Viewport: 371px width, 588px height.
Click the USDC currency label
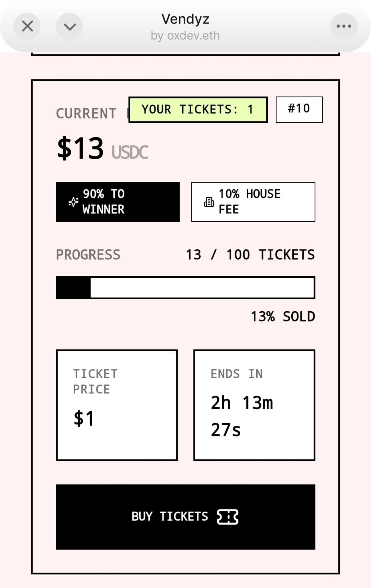(x=130, y=152)
